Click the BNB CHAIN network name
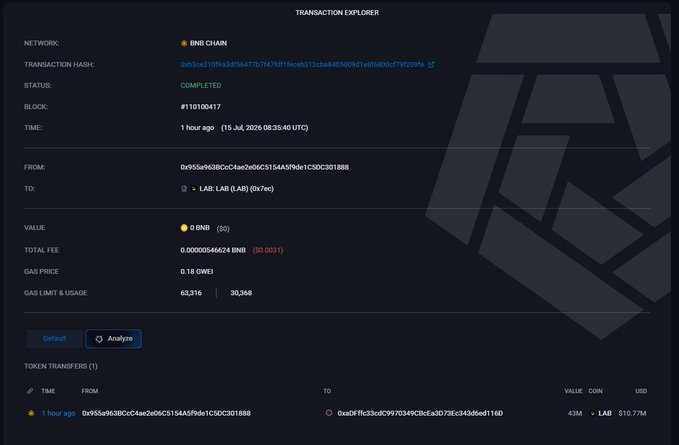This screenshot has height=445, width=679. tap(208, 43)
